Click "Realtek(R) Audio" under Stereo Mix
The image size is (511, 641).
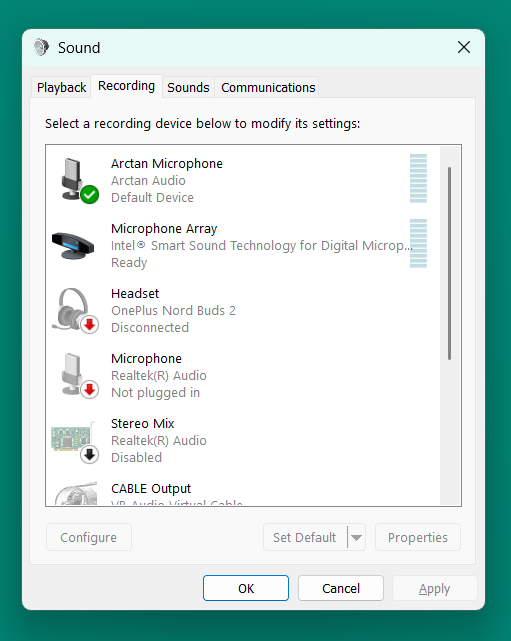click(x=159, y=441)
